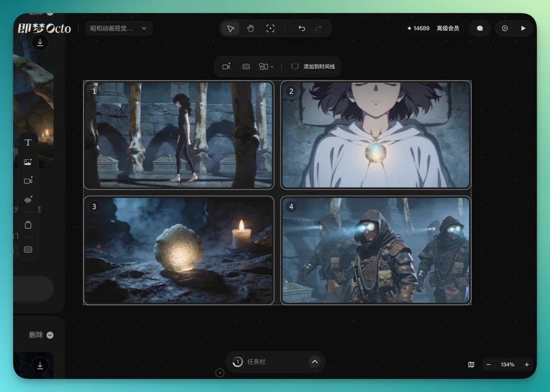Select the arrow pointer tool
550x392 pixels.
click(231, 29)
